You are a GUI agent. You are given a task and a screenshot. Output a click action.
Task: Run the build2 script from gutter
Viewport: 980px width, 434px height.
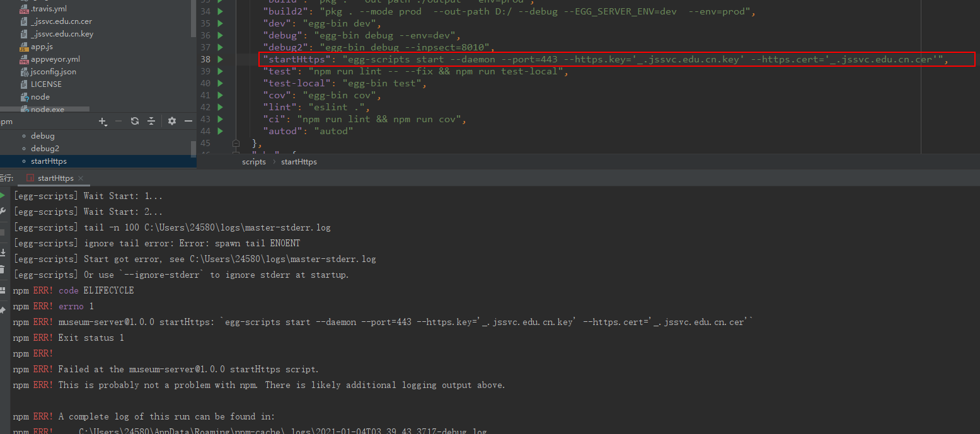pos(220,11)
